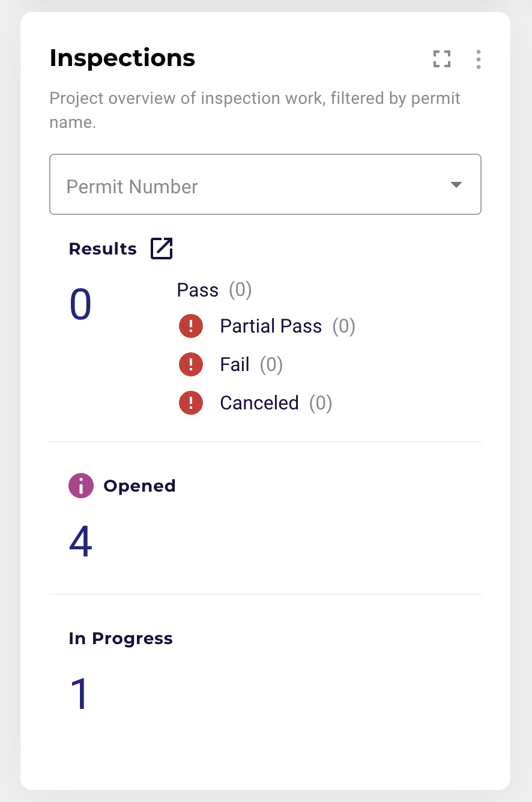Click the Canceled red alert icon
The image size is (532, 802).
tap(191, 403)
